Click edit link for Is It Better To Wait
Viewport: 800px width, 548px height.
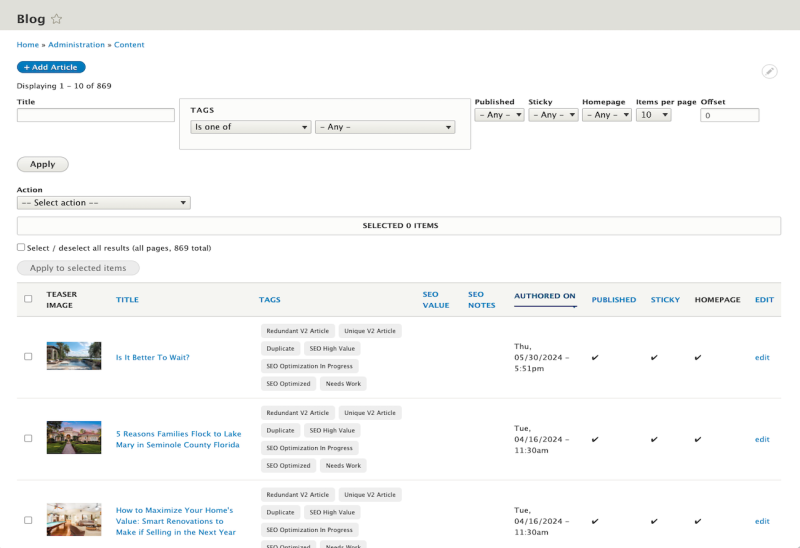coord(762,357)
